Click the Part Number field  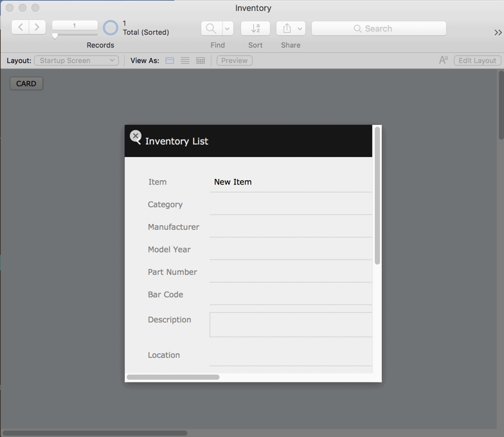291,272
